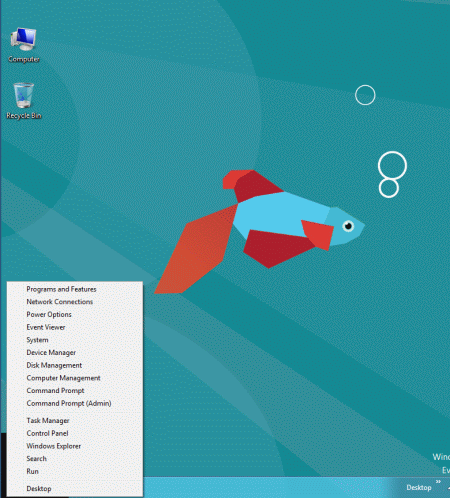
Task: Launch Event Viewer
Action: [75, 327]
